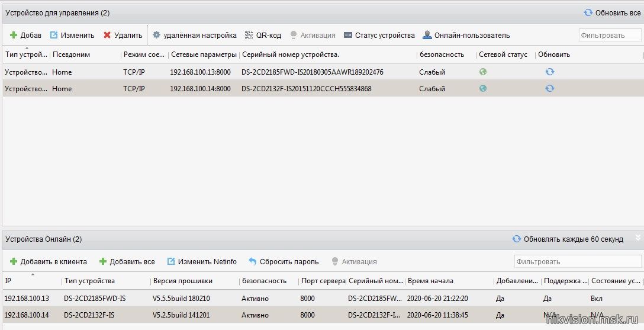
Task: Click Изменить in the device management toolbar
Action: 72,36
